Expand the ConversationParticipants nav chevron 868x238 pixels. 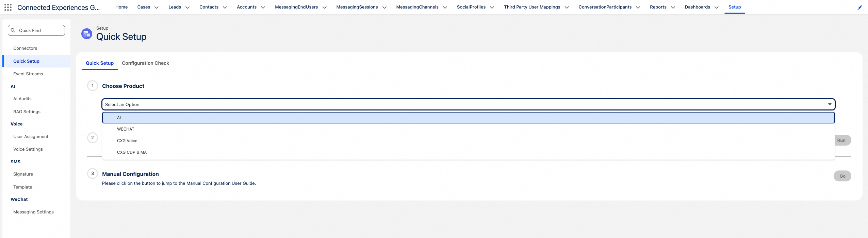[x=638, y=7]
